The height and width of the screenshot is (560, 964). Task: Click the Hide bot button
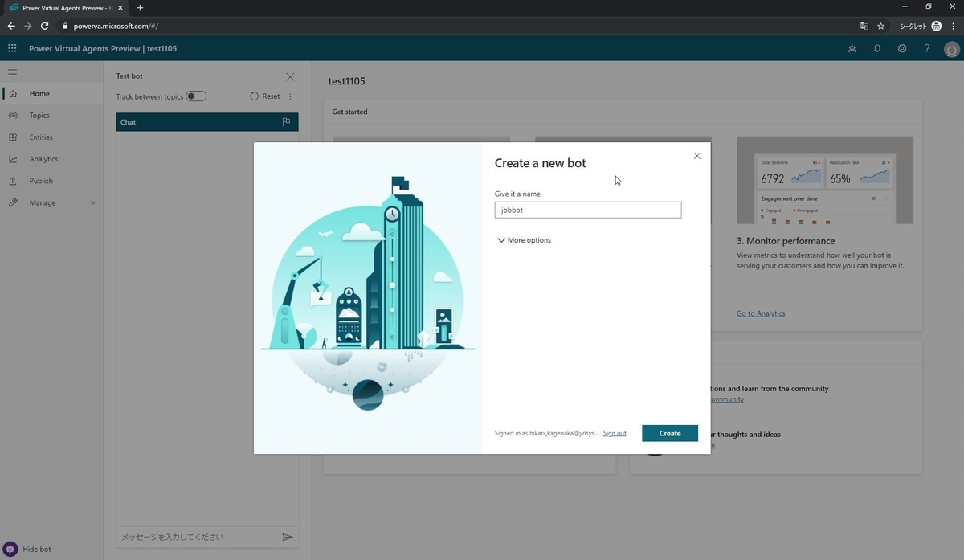(x=27, y=549)
